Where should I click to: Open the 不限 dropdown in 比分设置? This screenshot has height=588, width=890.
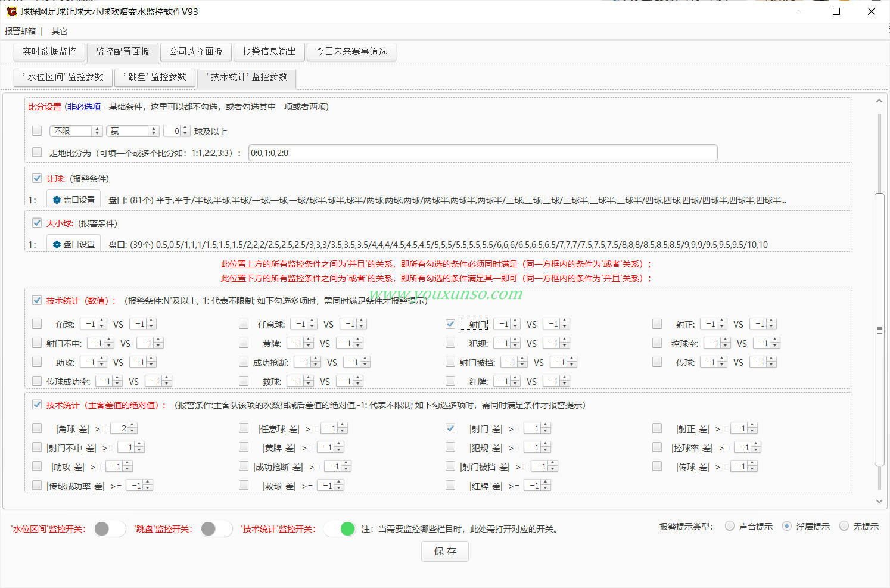76,131
